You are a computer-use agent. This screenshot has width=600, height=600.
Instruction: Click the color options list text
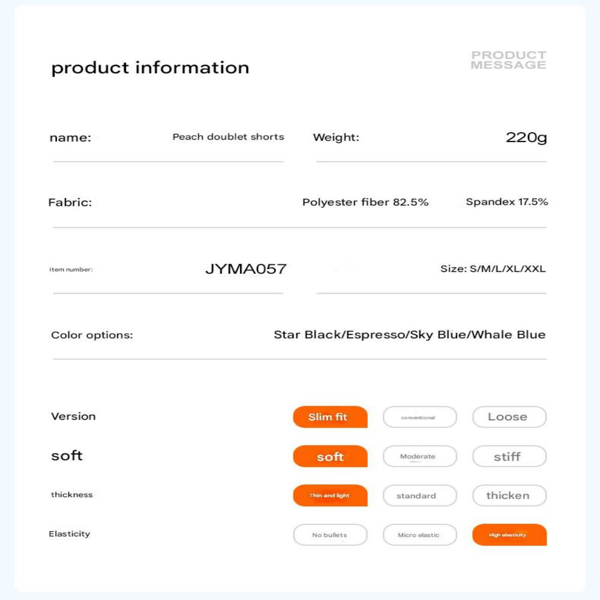point(409,335)
